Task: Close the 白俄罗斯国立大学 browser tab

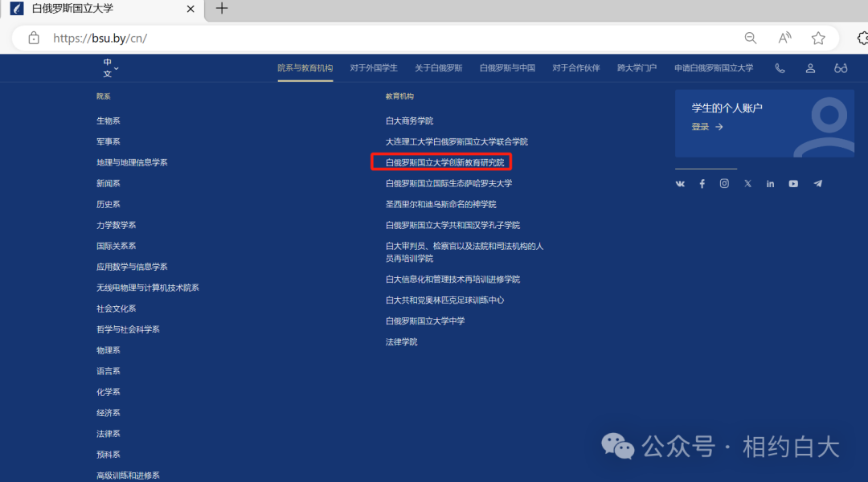Action: tap(190, 9)
